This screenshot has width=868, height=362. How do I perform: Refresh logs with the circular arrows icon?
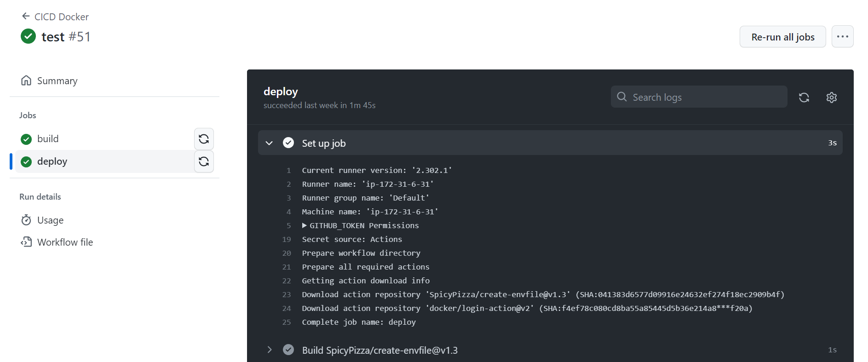[804, 98]
